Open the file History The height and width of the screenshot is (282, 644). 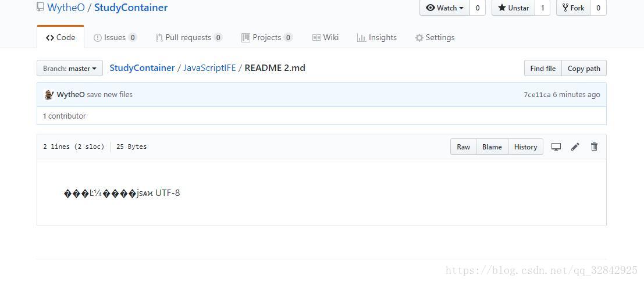click(x=525, y=147)
